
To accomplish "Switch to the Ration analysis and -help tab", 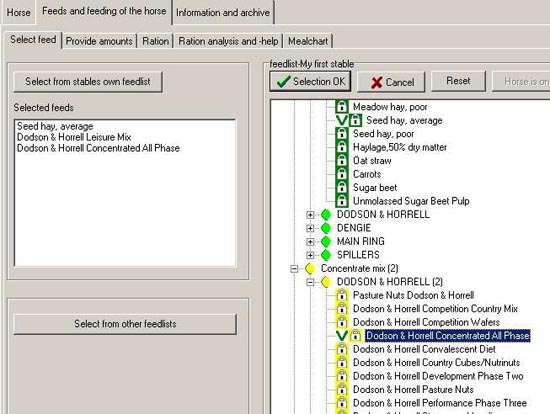I will click(x=228, y=41).
